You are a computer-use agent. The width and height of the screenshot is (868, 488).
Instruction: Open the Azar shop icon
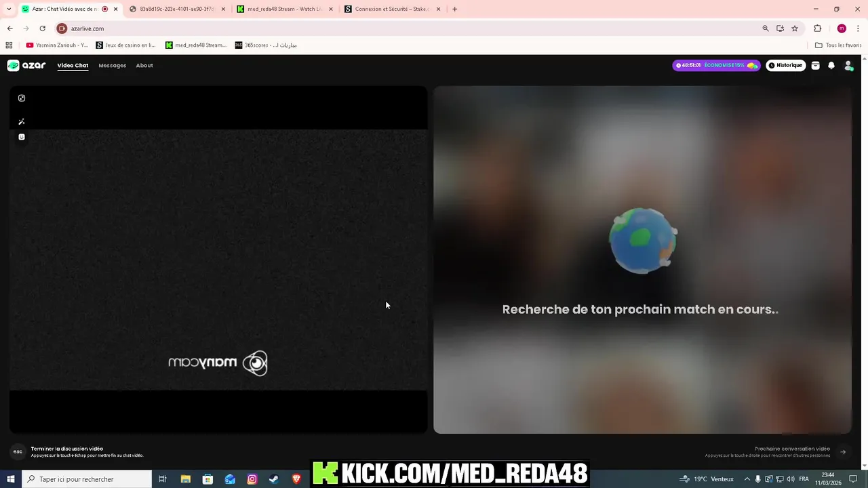[x=816, y=66]
